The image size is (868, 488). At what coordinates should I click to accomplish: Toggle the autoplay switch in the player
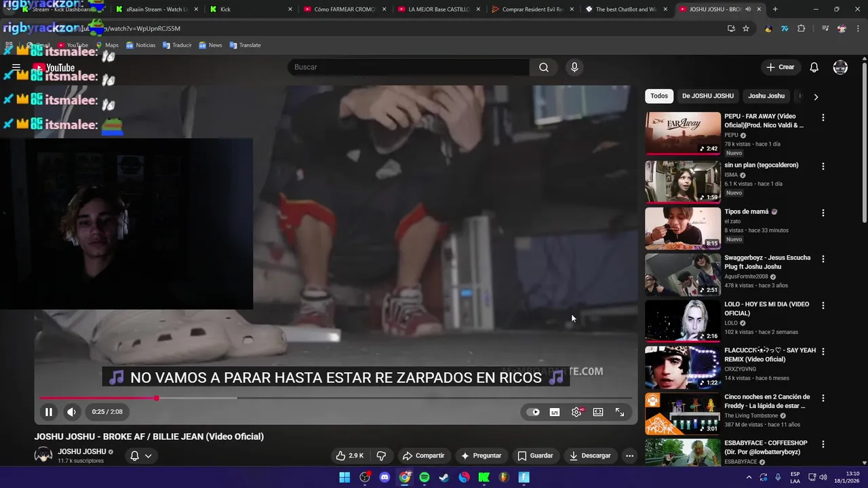[x=534, y=411]
